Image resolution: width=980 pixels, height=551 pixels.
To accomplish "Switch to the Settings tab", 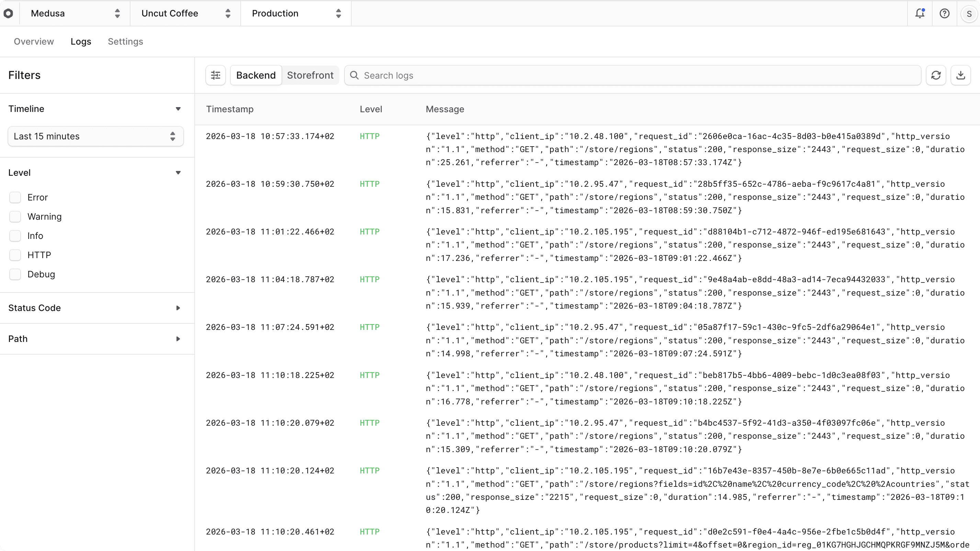I will [x=126, y=42].
